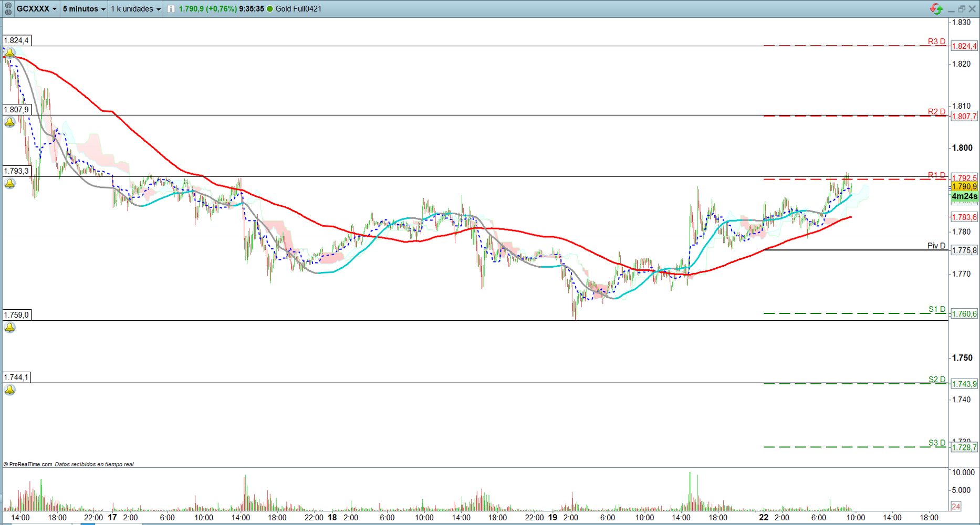Select the 1.744,1 horizontal line label
980x525 pixels.
point(16,377)
